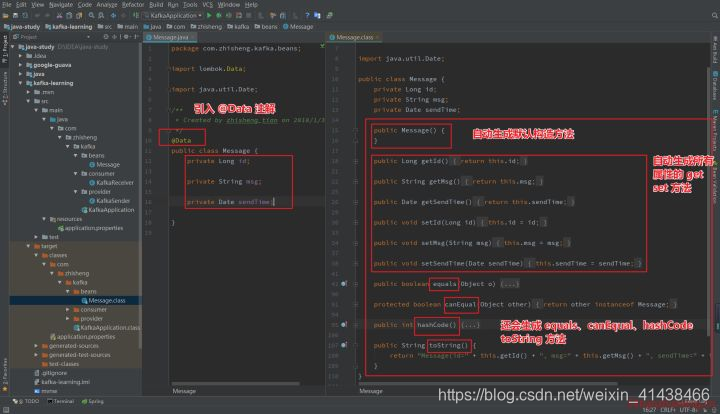Viewport: 720px width, 414px height.
Task: Click override gutter icon beside equals method
Action: click(344, 284)
